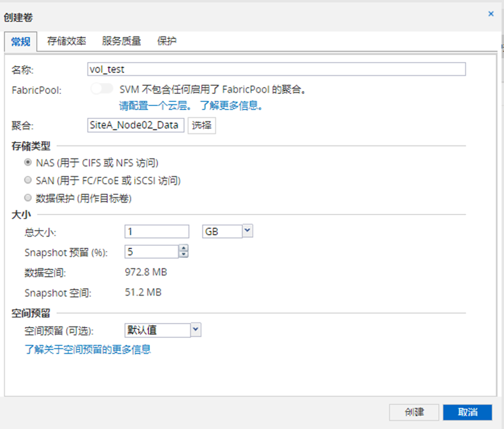This screenshot has height=429, width=504.
Task: Click the 总大小 input field
Action: (157, 231)
